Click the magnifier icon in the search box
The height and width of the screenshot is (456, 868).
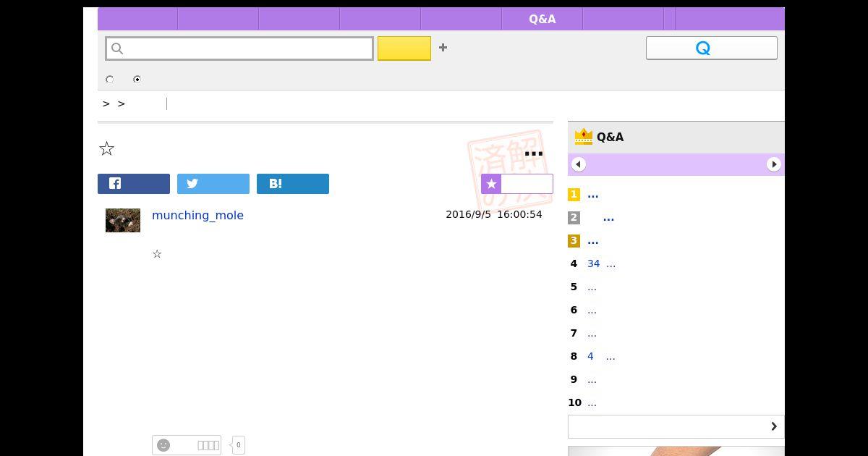coord(117,48)
